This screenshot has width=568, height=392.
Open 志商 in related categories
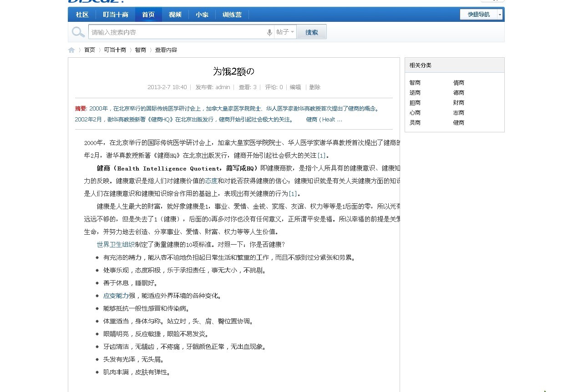pyautogui.click(x=459, y=113)
